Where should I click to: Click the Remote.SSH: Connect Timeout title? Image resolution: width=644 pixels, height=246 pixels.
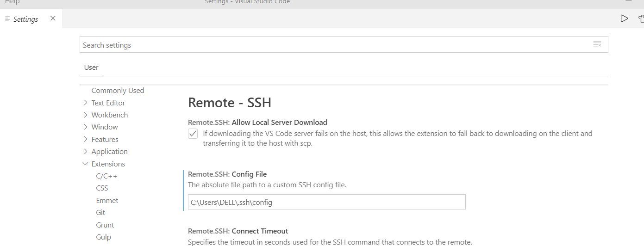coord(238,231)
